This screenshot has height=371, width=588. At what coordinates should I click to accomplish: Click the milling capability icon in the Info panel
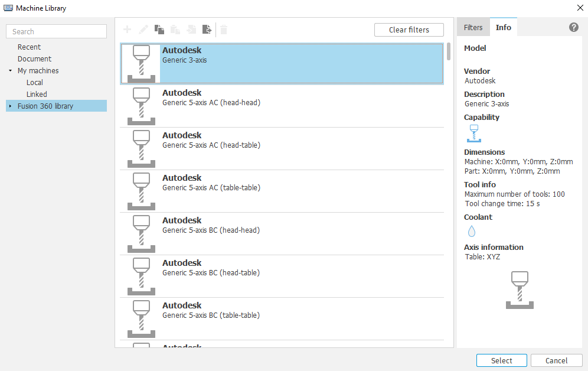coord(473,134)
